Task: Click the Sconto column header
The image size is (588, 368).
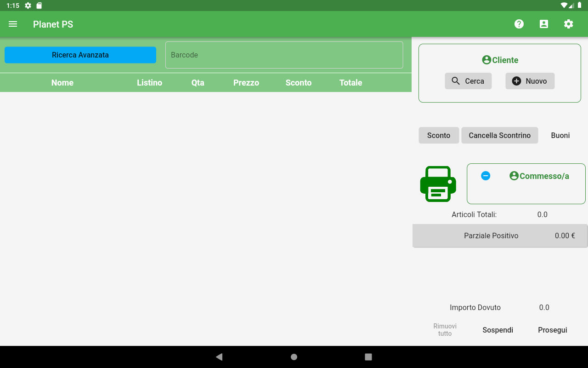Action: click(x=299, y=83)
